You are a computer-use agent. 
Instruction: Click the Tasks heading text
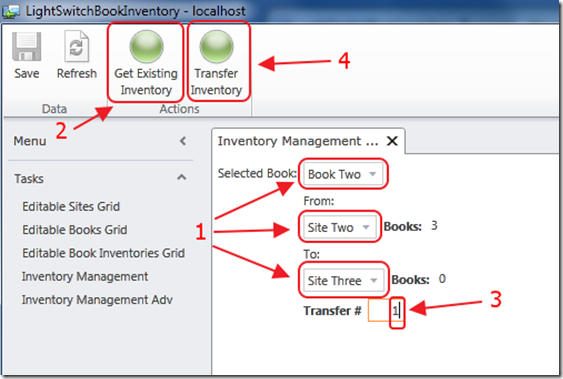coord(29,179)
